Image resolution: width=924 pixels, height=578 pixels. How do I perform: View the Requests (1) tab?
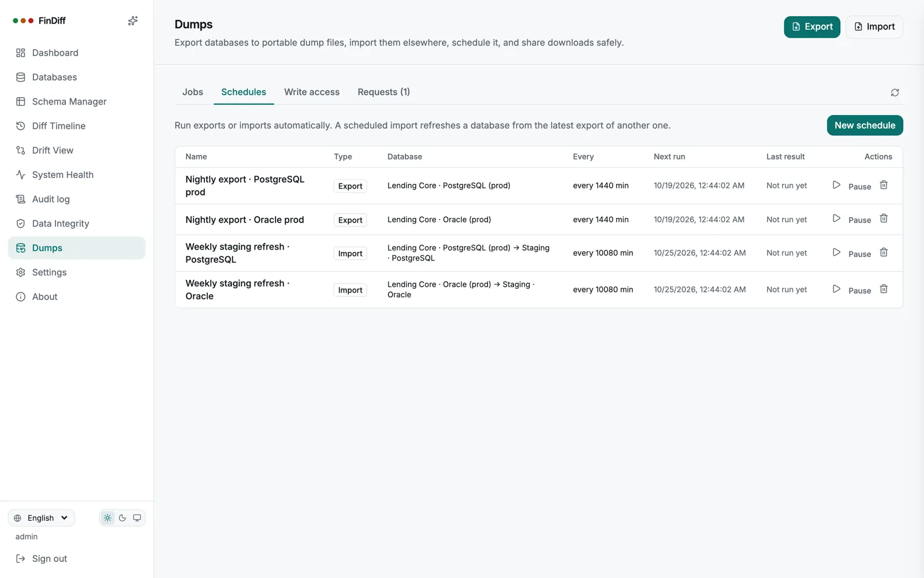coord(383,92)
